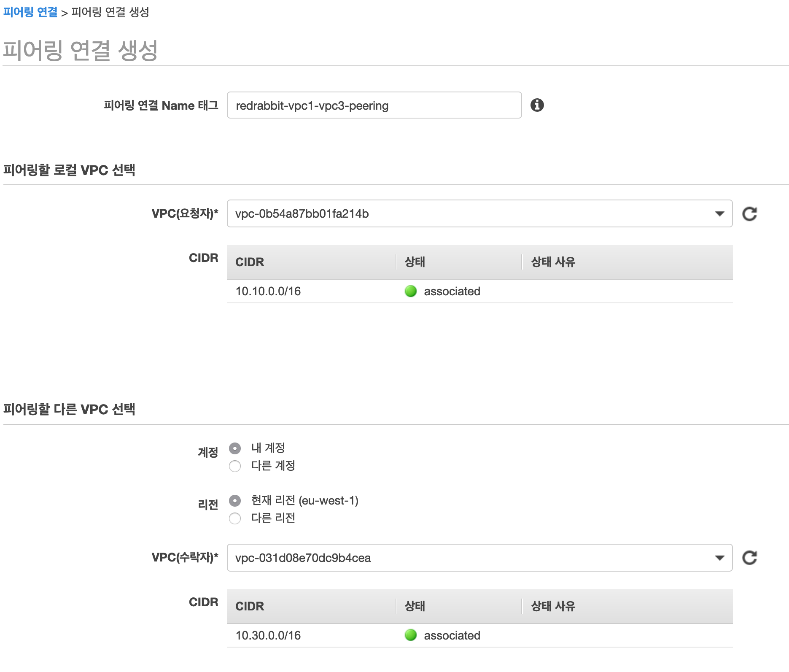
Task: Click the info icon beside Name tag field
Action: 537,105
